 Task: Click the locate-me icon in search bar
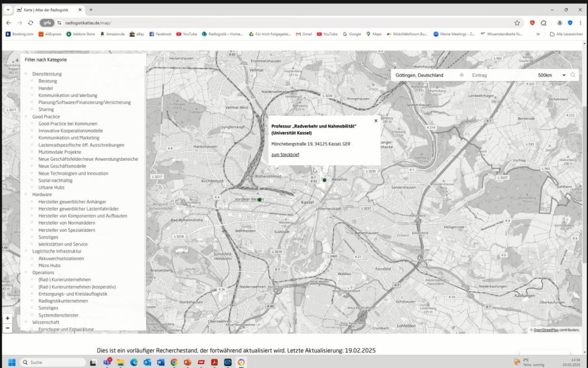(461, 75)
